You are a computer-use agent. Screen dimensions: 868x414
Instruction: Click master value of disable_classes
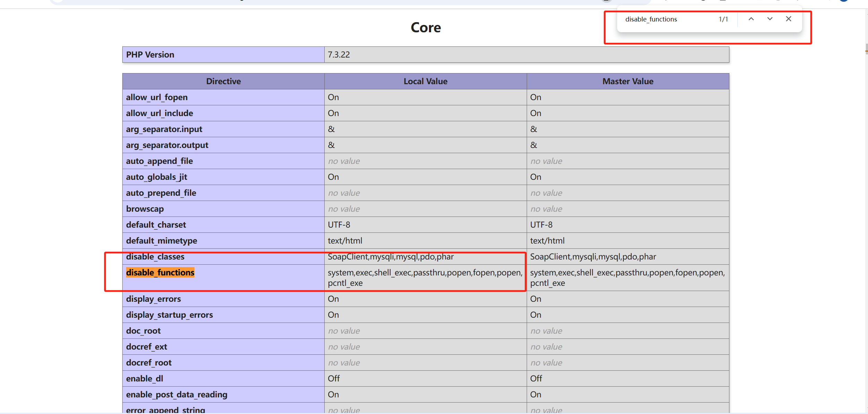[x=593, y=257]
